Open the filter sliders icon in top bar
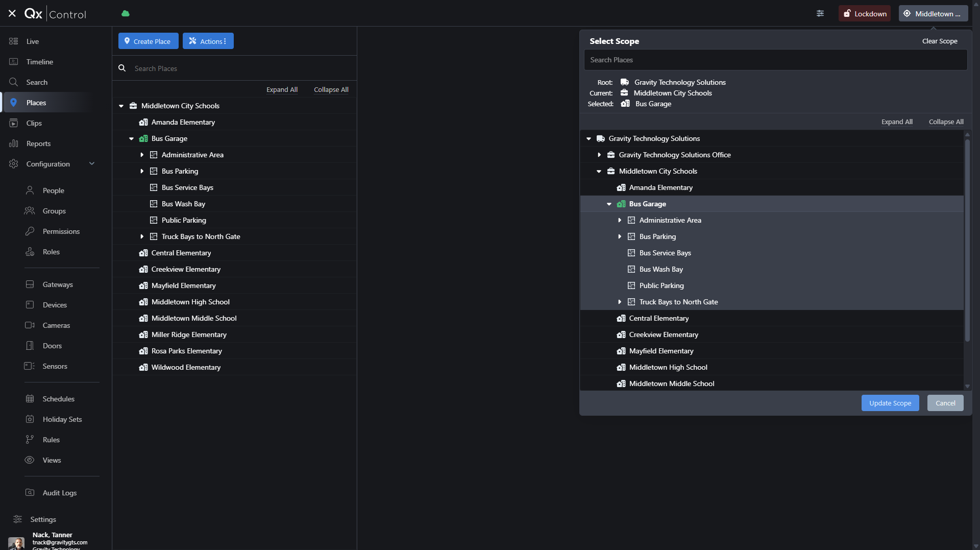 820,14
